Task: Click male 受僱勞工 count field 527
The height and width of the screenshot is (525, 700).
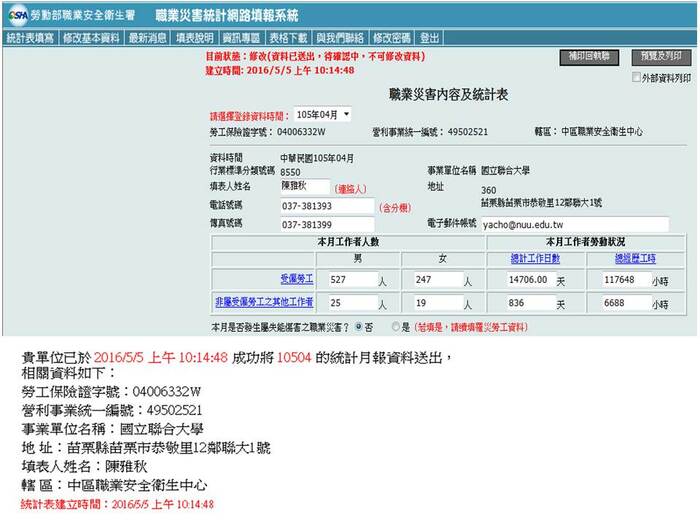Action: (x=354, y=279)
